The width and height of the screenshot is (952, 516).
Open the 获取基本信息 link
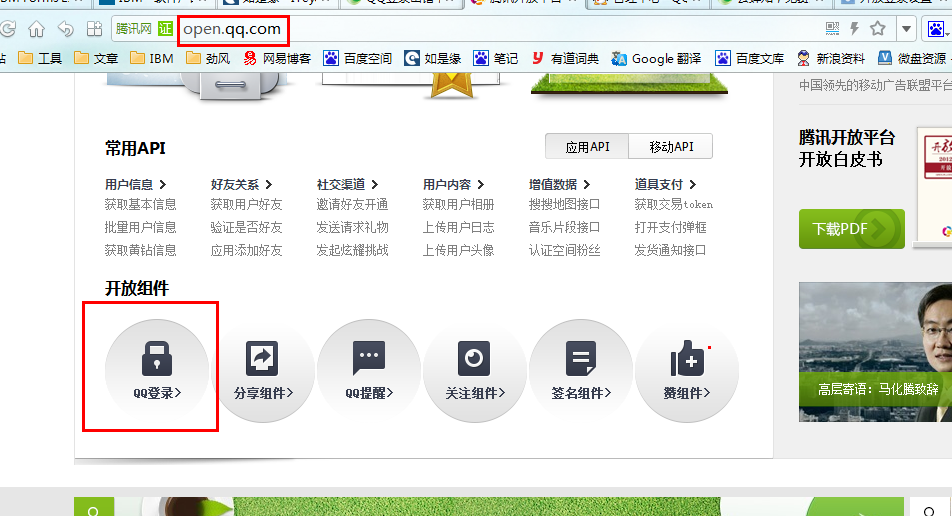140,205
